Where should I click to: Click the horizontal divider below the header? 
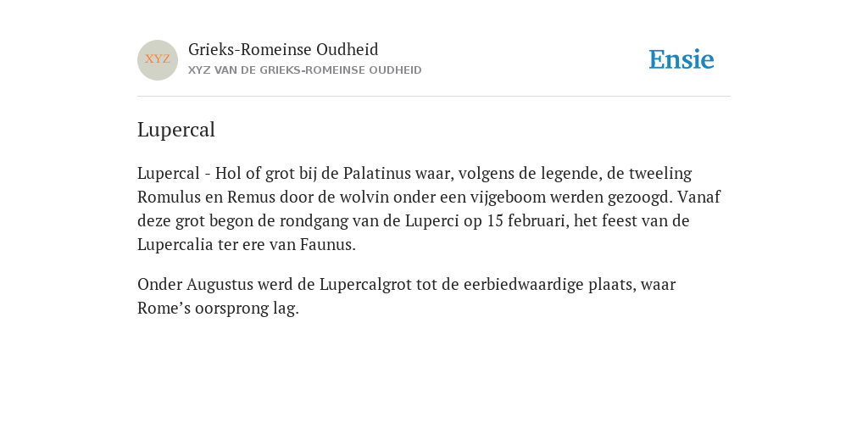click(x=434, y=97)
